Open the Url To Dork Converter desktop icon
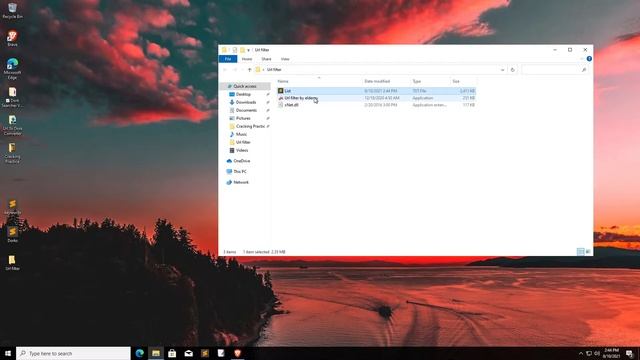This screenshot has width=640, height=360. click(x=12, y=125)
